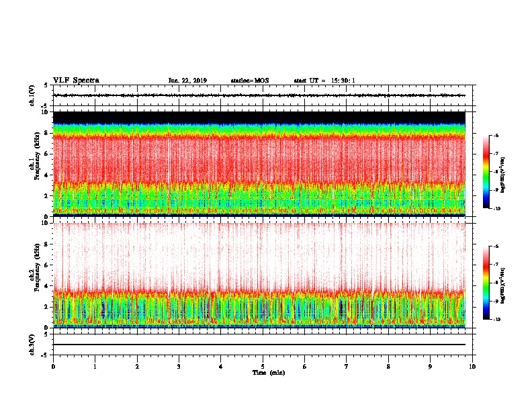Click the "ch.1(V)" waveform axis label
Image resolution: width=532 pixels, height=411 pixels.
point(32,95)
